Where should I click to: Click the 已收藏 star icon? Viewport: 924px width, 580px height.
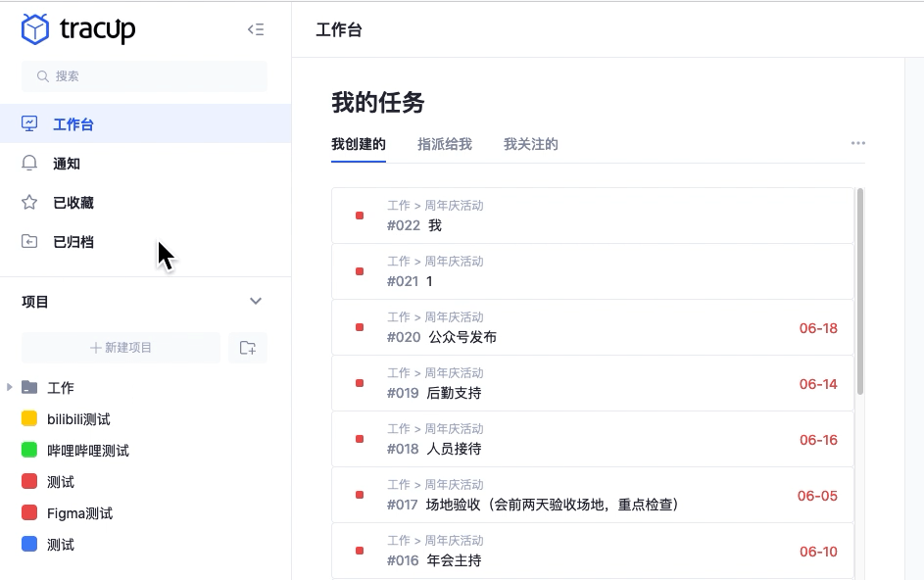pos(29,202)
